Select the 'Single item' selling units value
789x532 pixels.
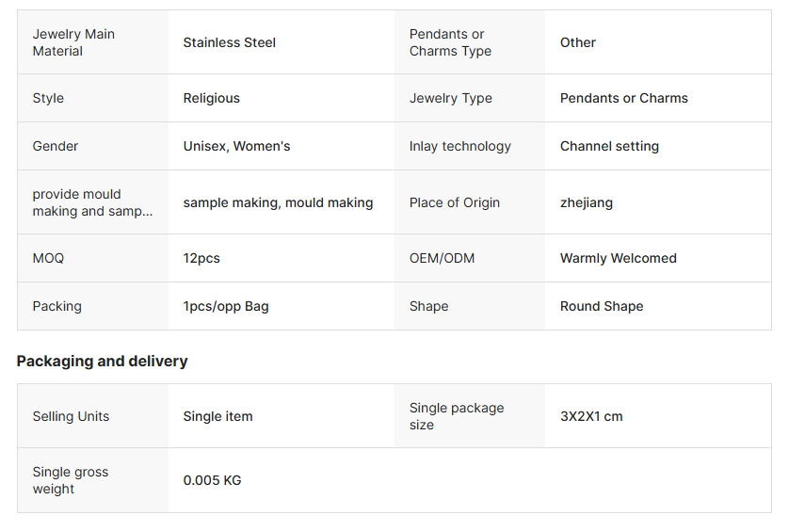click(217, 416)
